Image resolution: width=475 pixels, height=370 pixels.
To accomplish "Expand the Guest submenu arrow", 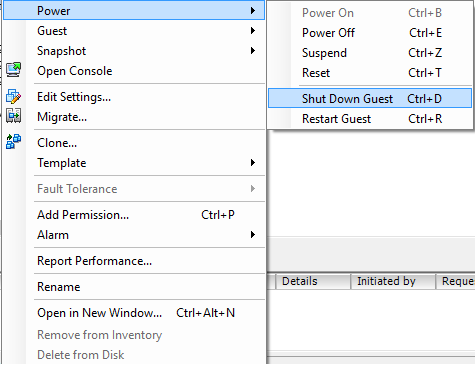I will (x=253, y=31).
